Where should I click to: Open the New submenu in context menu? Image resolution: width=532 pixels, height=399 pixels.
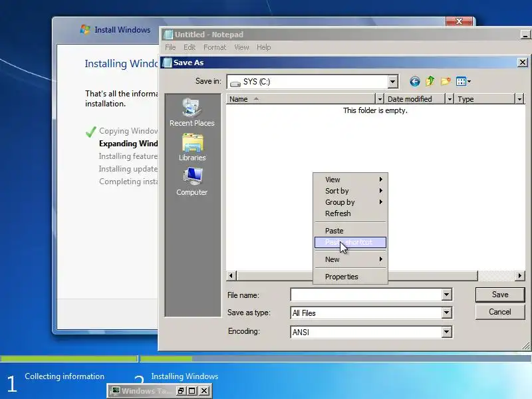pyautogui.click(x=350, y=259)
